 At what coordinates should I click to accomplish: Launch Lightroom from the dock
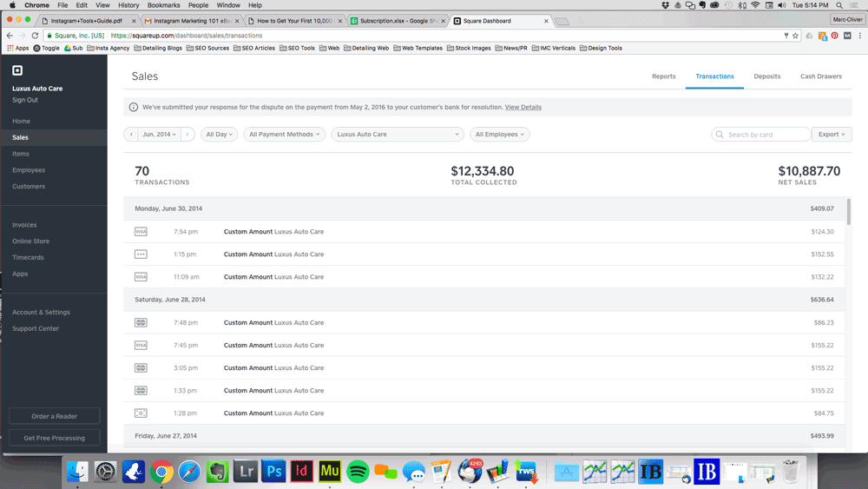[x=246, y=472]
